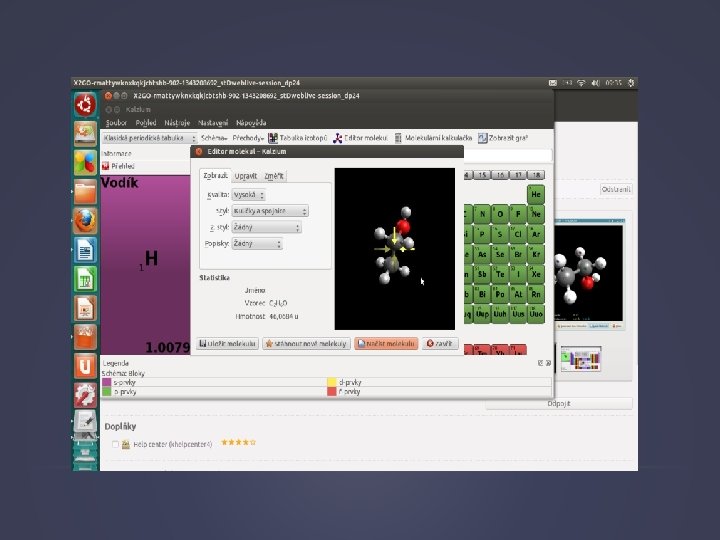The image size is (720, 540).
Task: Switch to Zobrazit tab in editor
Action: pyautogui.click(x=215, y=175)
